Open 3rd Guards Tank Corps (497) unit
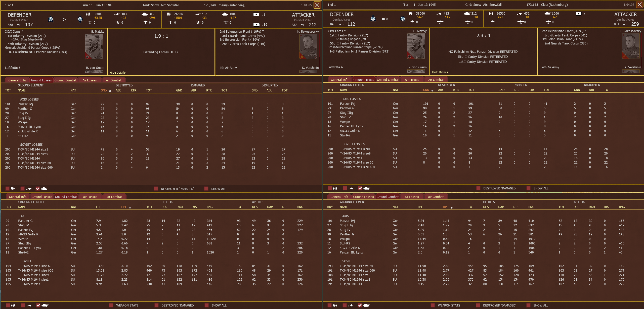Screen dimensions: 644x309 tap(243, 36)
